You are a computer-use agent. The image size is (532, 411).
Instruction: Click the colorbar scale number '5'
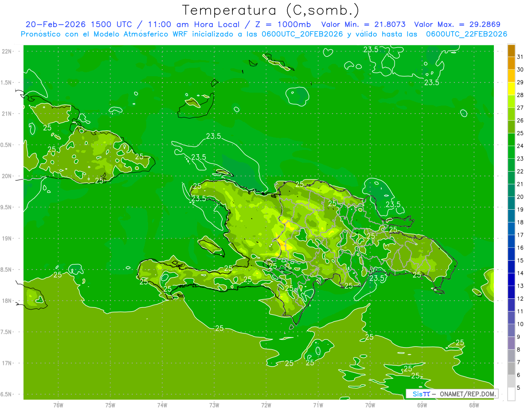[x=519, y=388]
